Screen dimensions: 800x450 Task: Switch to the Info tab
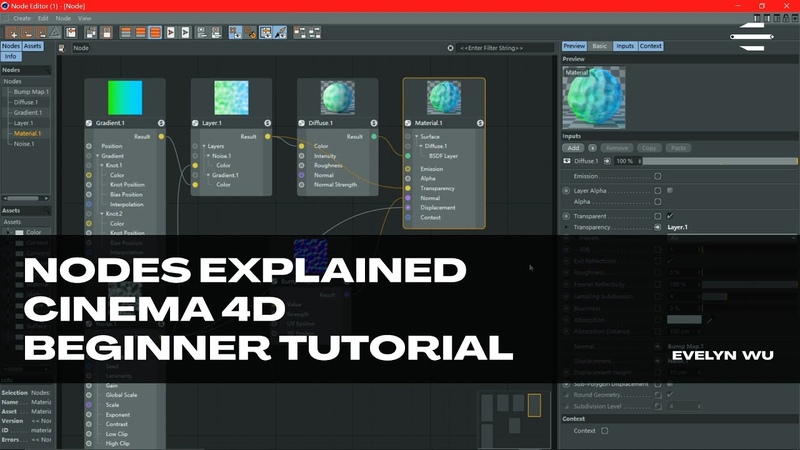[11, 57]
